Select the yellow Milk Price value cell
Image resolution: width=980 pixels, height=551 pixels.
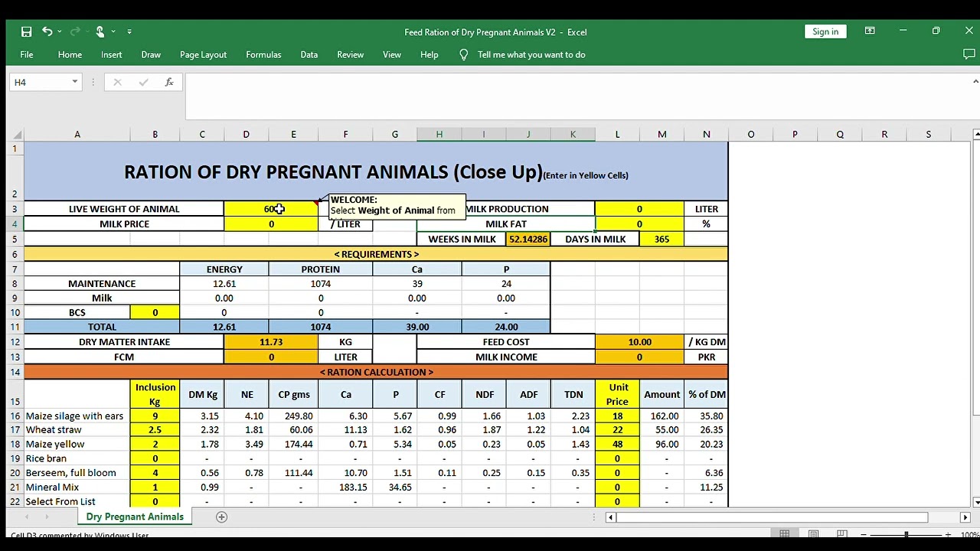pyautogui.click(x=271, y=224)
